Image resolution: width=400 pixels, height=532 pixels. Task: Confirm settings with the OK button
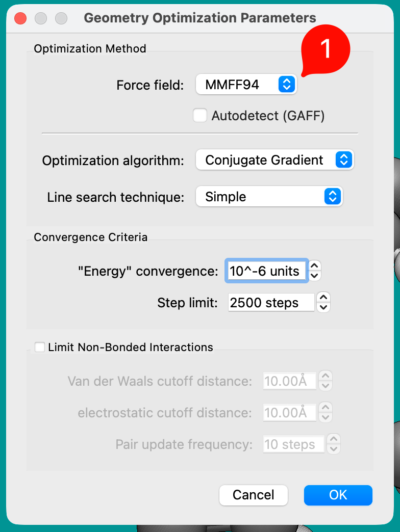click(x=338, y=495)
